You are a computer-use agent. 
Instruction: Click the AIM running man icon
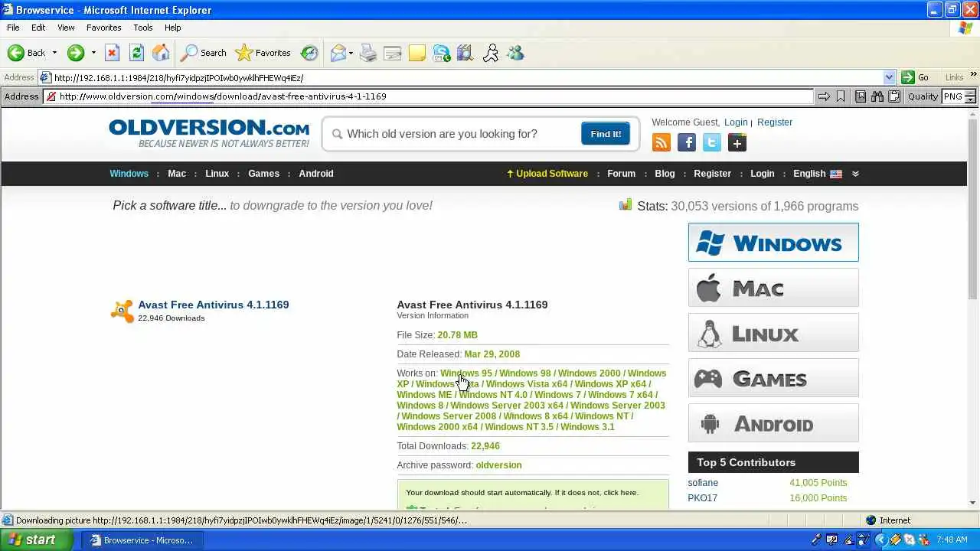[x=491, y=53]
